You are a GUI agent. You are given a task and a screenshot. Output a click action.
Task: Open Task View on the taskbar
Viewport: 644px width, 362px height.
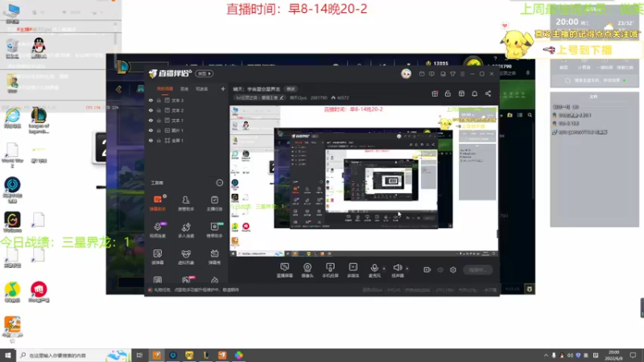click(139, 355)
